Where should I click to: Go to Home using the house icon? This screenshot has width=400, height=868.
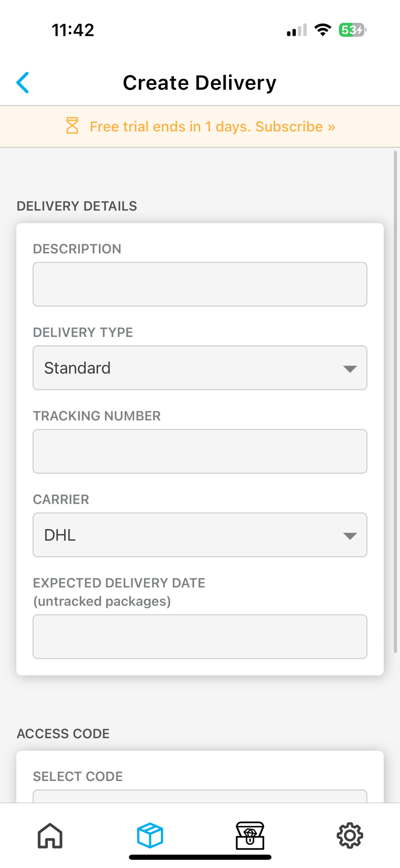pyautogui.click(x=50, y=835)
